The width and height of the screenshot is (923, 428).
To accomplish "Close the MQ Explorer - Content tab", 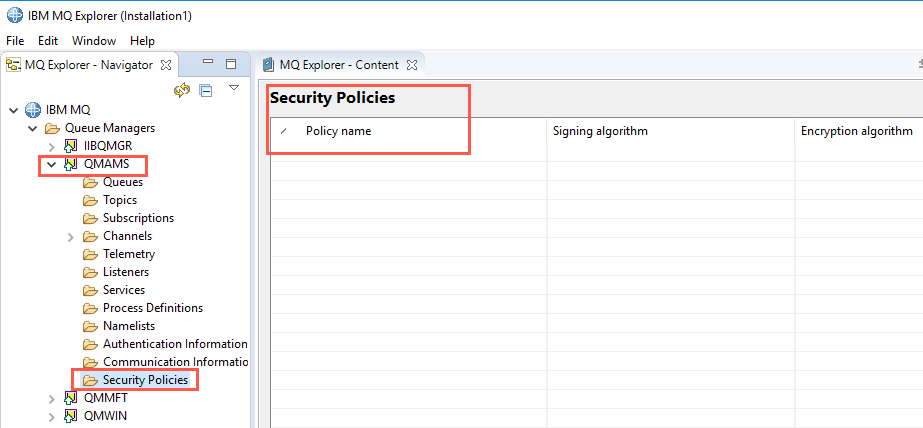I will click(412, 65).
